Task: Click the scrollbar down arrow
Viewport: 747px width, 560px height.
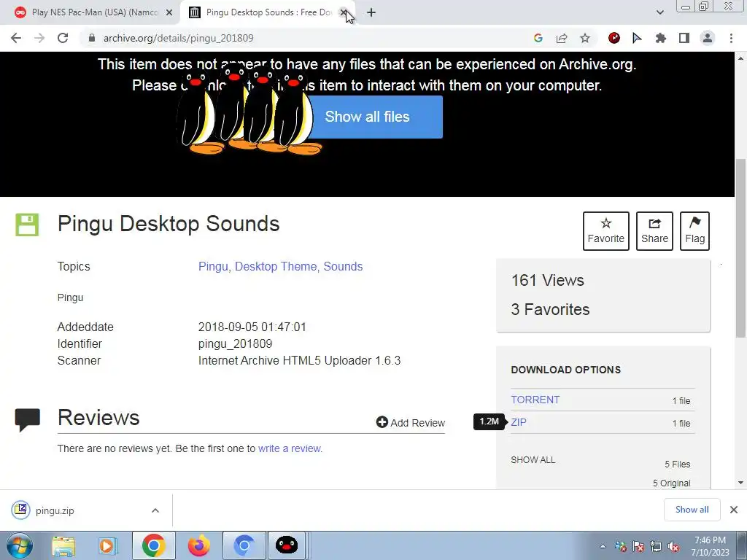Action: click(741, 483)
